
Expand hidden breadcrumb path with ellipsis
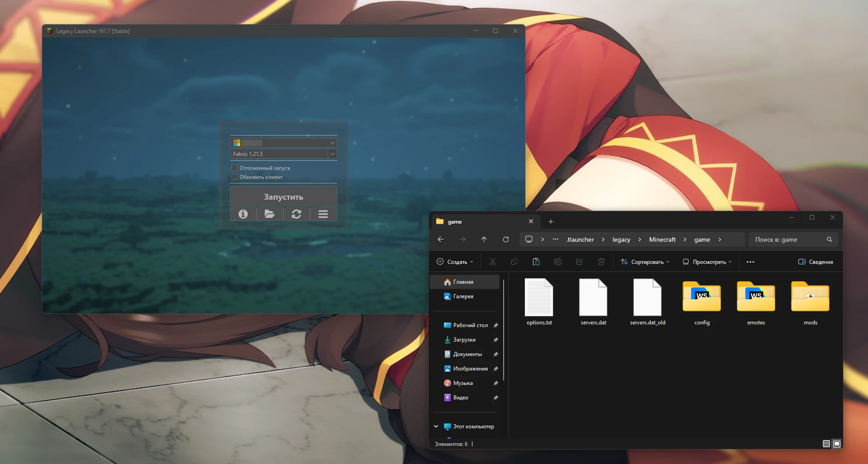coord(556,239)
